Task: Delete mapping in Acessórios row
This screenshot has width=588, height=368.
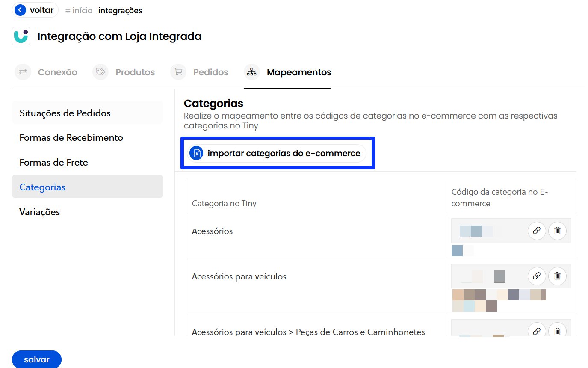Action: 557,231
